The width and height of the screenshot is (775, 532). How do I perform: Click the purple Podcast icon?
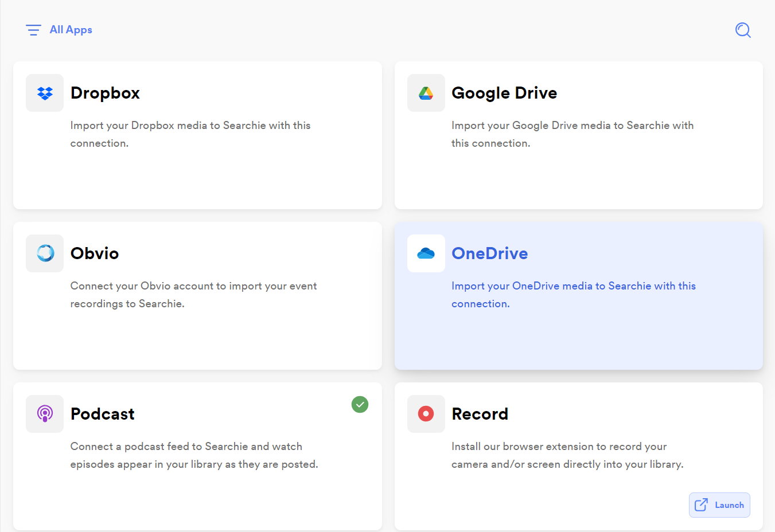(x=45, y=414)
